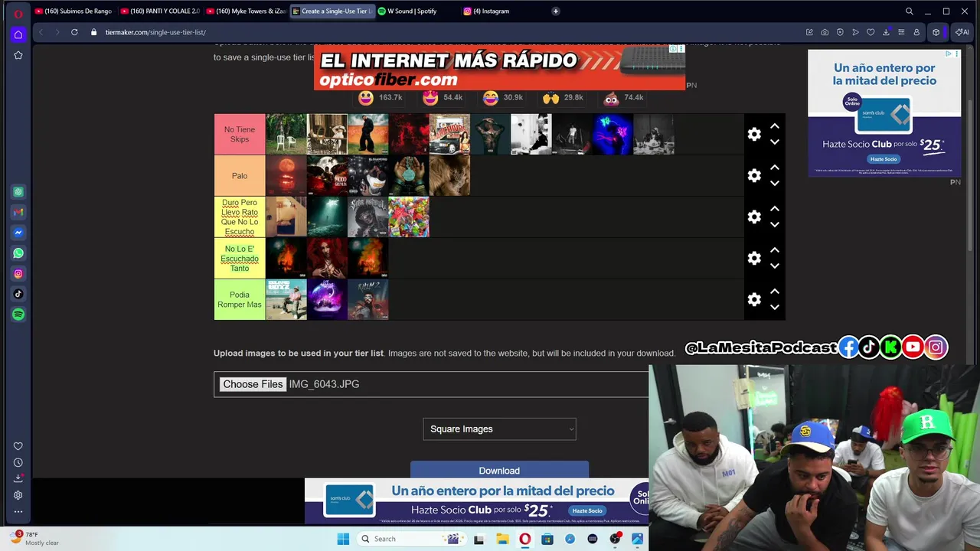Reload the tiermaker page
Viewport: 980px width, 551px height.
pyautogui.click(x=74, y=32)
